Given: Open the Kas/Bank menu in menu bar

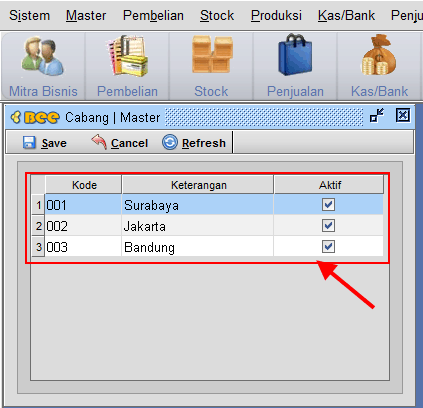Looking at the screenshot, I should [346, 15].
